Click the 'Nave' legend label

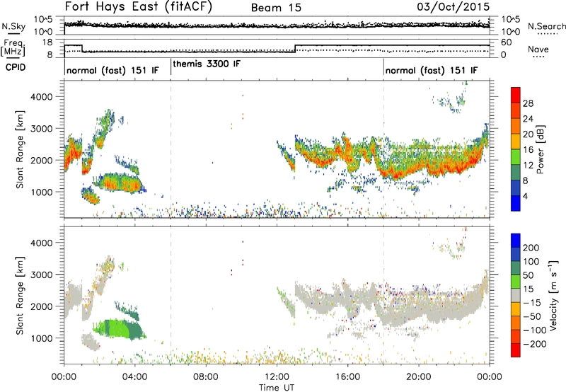[538, 49]
